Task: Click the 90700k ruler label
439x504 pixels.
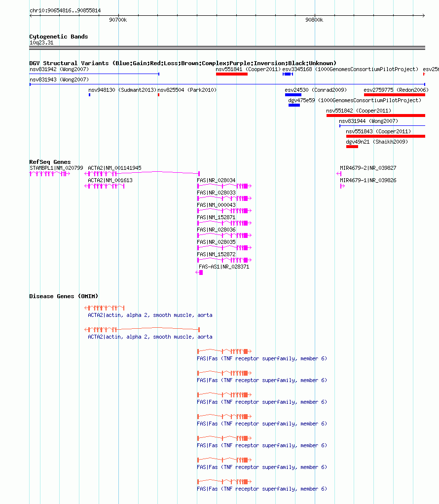Action: 118,20
